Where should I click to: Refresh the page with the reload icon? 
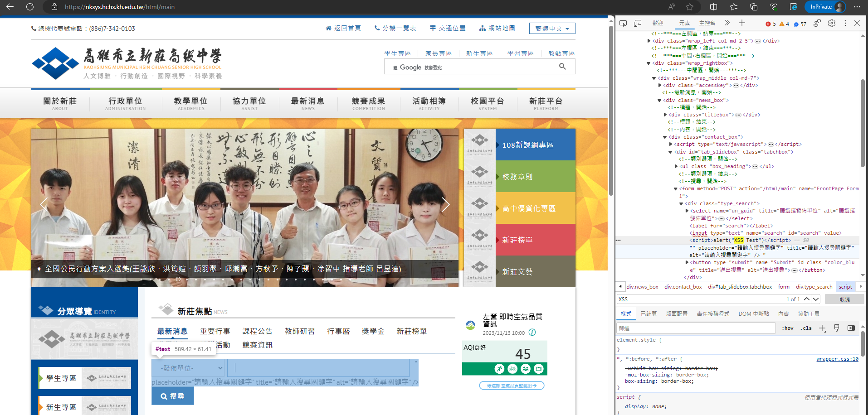click(x=30, y=7)
